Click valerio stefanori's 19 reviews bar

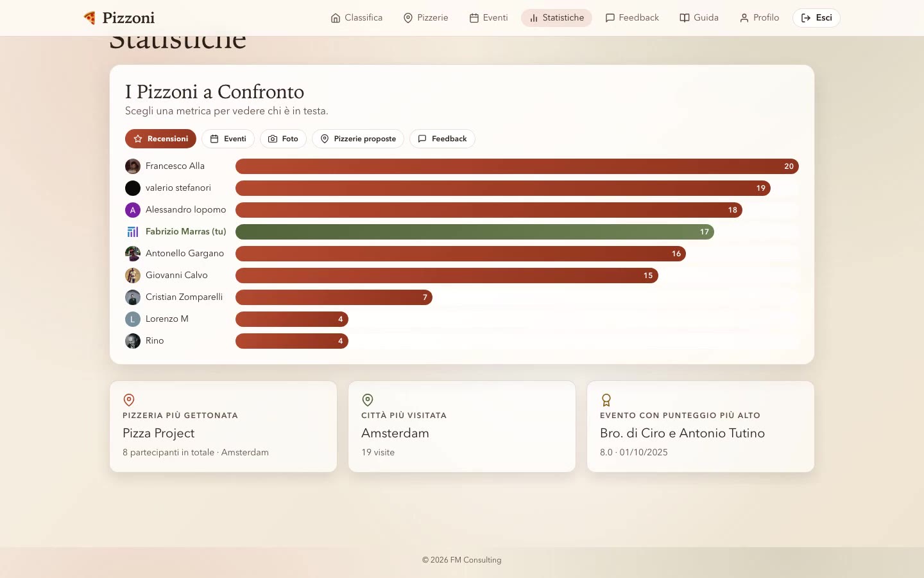tap(503, 188)
